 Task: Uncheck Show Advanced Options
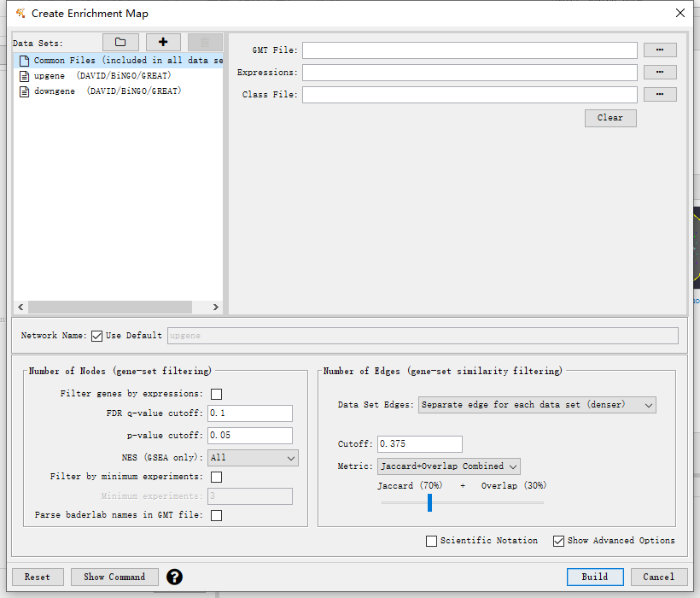pyautogui.click(x=559, y=541)
